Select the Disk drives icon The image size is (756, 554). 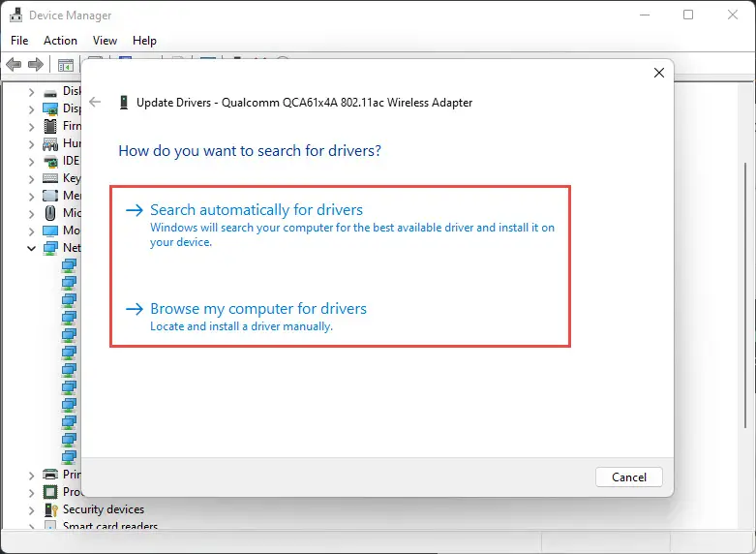tap(50, 92)
